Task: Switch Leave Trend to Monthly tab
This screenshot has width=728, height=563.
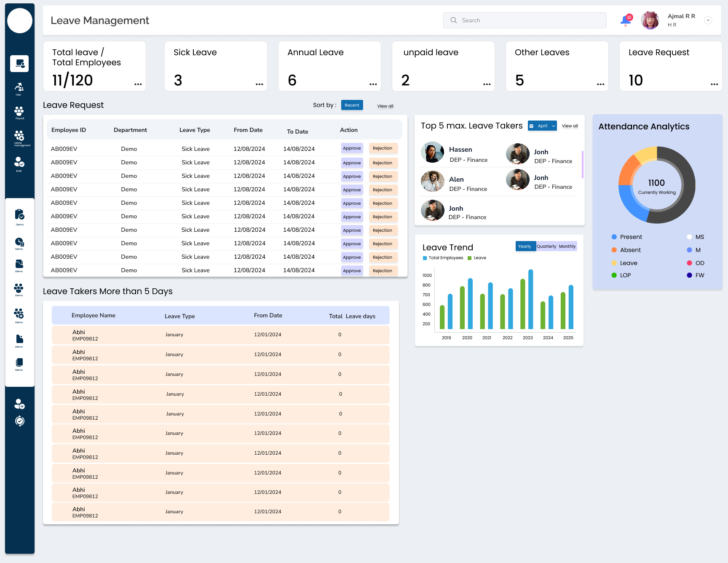Action: pyautogui.click(x=567, y=247)
